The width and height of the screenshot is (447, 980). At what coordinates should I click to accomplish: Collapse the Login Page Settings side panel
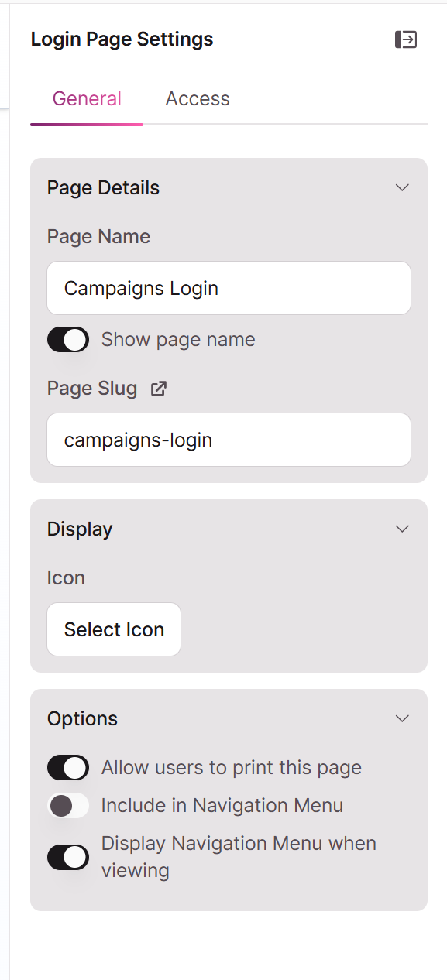(406, 39)
